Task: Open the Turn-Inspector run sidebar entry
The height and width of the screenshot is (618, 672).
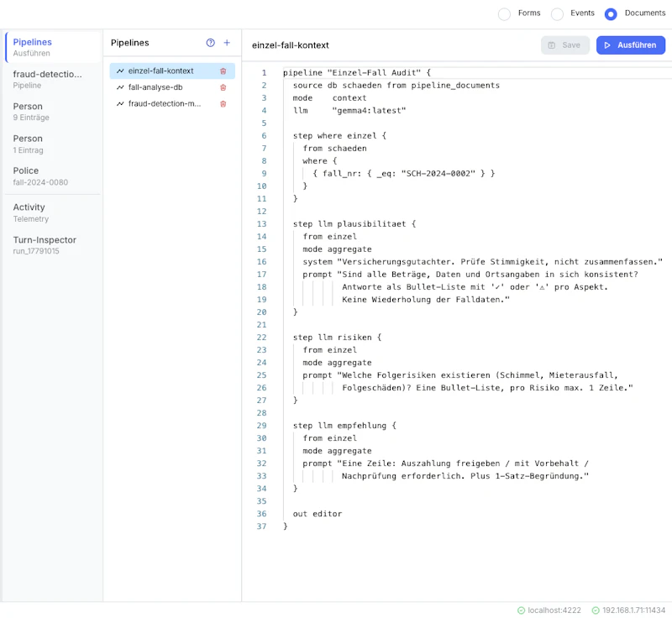Action: click(x=53, y=245)
